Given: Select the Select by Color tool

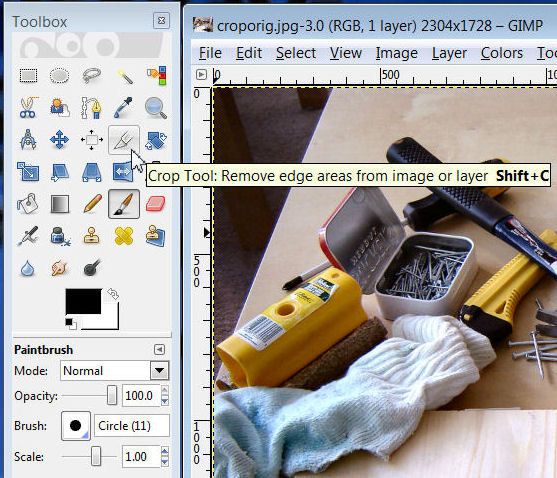Looking at the screenshot, I should pos(156,76).
